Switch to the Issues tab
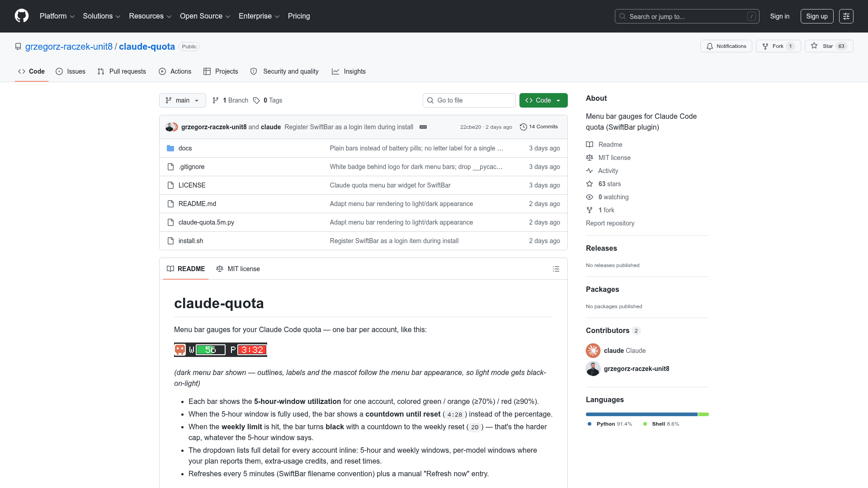Screen dimensions: 868x488 pyautogui.click(x=71, y=71)
